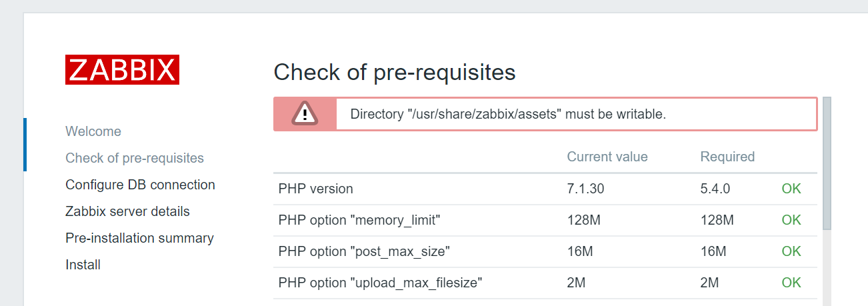Viewport: 868px width, 306px height.
Task: Click the ZABBIX logo
Action: point(122,70)
